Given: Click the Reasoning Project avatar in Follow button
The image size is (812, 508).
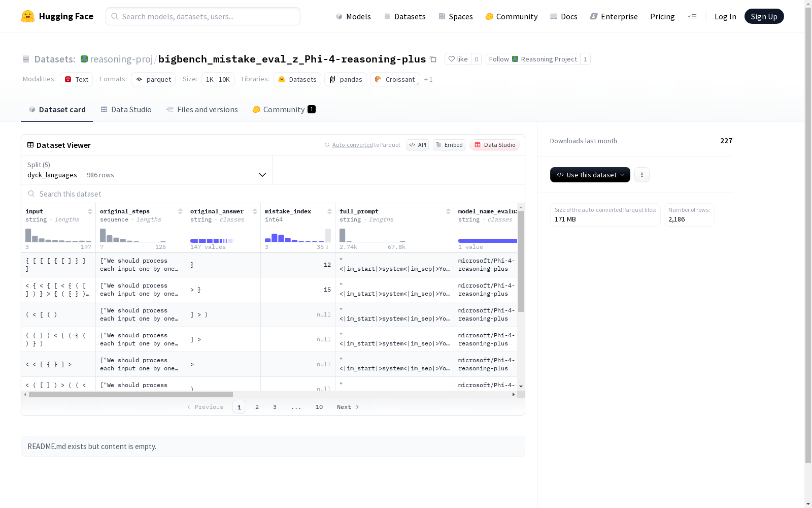Looking at the screenshot, I should [x=515, y=59].
